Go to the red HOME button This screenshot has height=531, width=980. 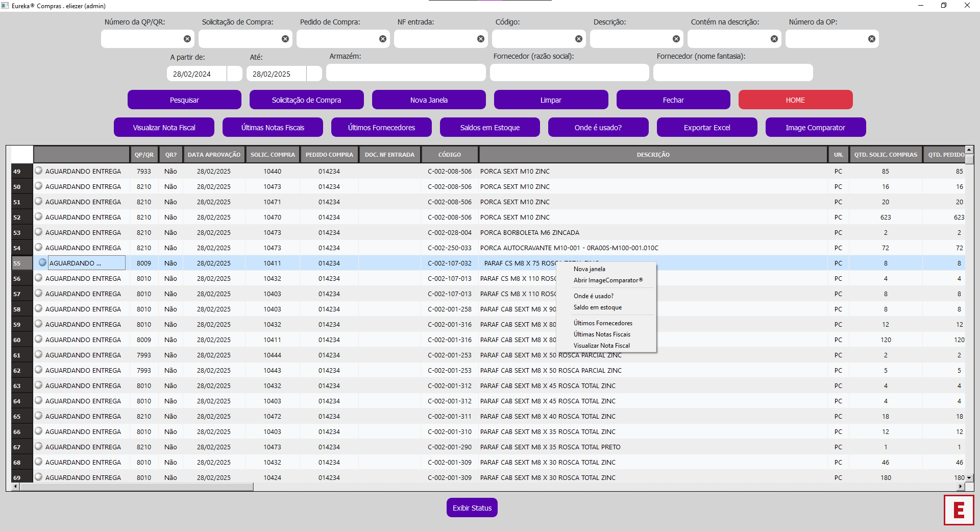coord(795,100)
